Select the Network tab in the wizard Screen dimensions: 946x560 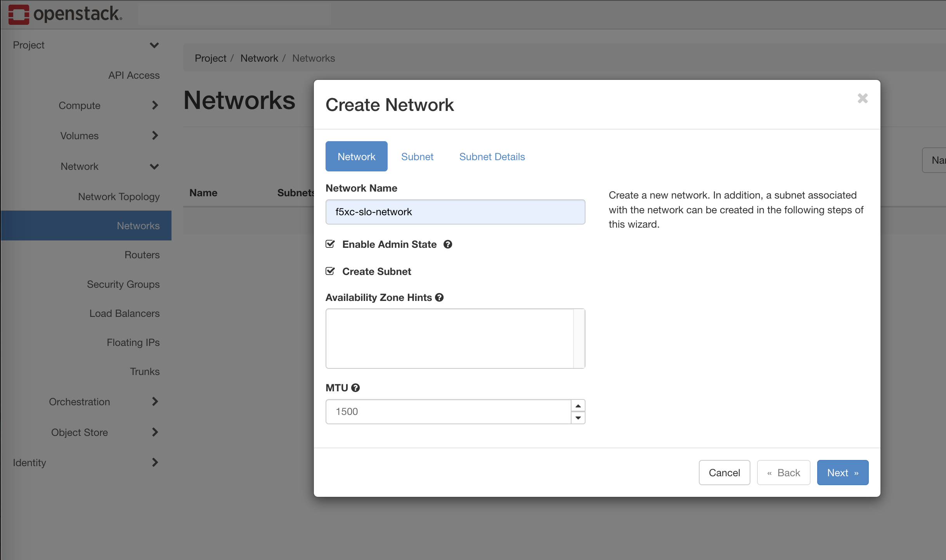356,156
